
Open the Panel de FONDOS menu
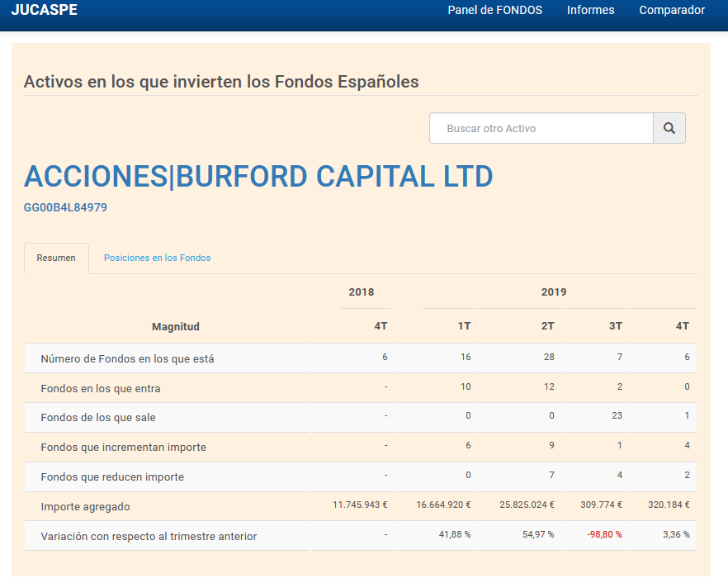(494, 11)
